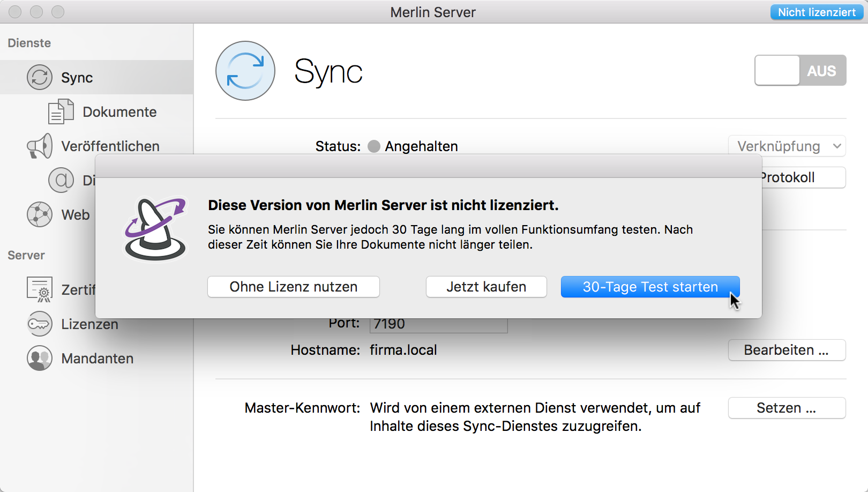Select Dokumente in the sidebar
Screen dimensions: 868x492
click(119, 111)
